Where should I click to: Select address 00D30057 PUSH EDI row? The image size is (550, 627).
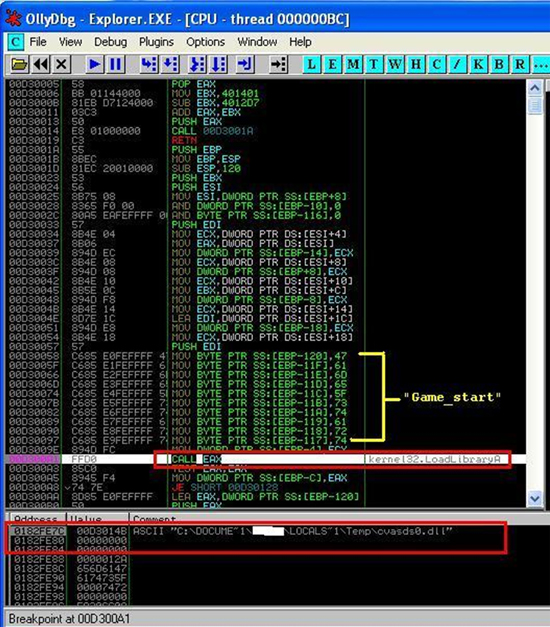tap(265, 347)
